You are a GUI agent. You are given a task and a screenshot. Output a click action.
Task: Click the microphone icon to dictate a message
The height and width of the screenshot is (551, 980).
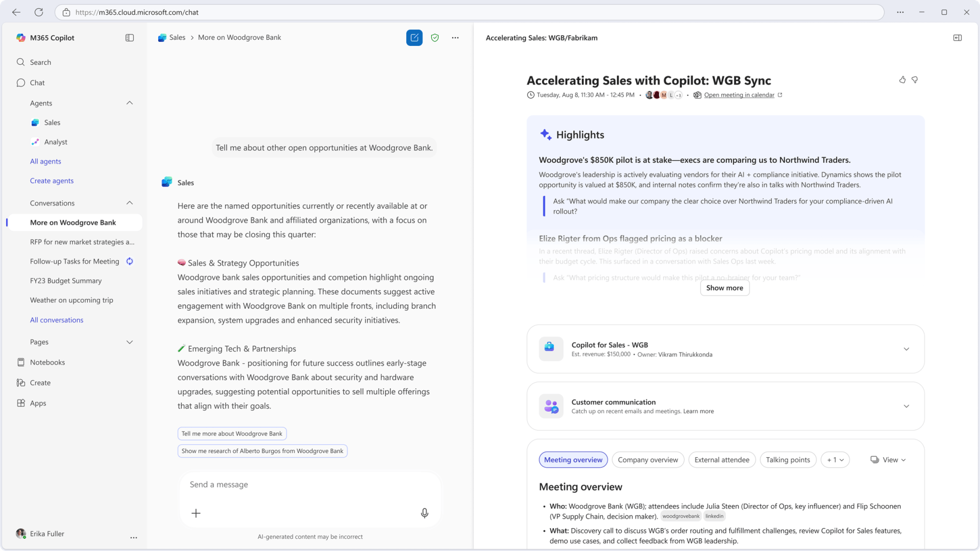point(424,513)
